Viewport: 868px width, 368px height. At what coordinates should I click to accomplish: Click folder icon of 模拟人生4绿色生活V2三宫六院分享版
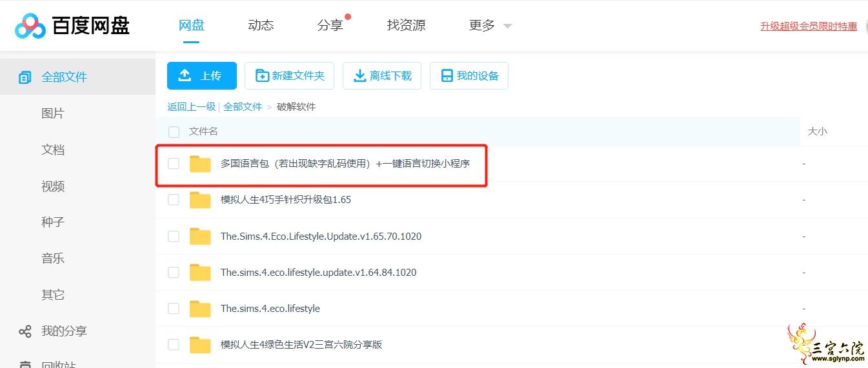[x=200, y=345]
